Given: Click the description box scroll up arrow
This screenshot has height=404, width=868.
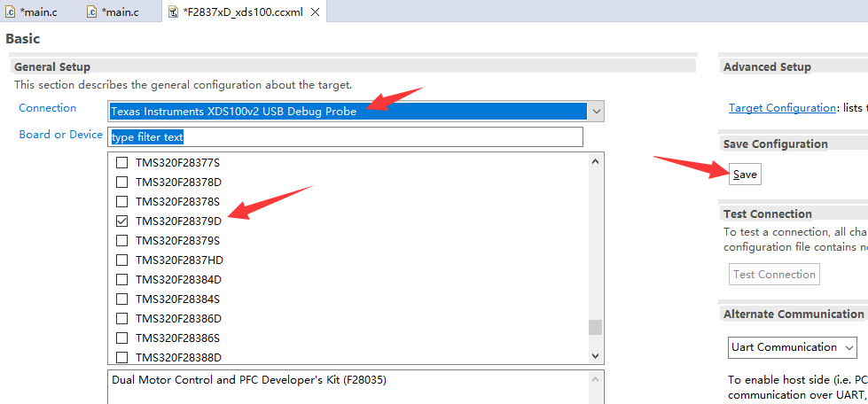Looking at the screenshot, I should click(x=596, y=380).
